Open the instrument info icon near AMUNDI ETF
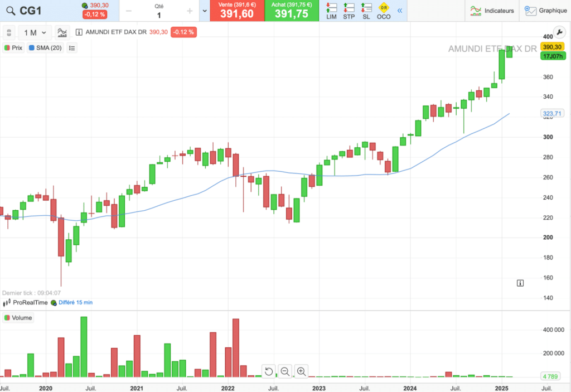This screenshot has width=571, height=392. pyautogui.click(x=79, y=32)
